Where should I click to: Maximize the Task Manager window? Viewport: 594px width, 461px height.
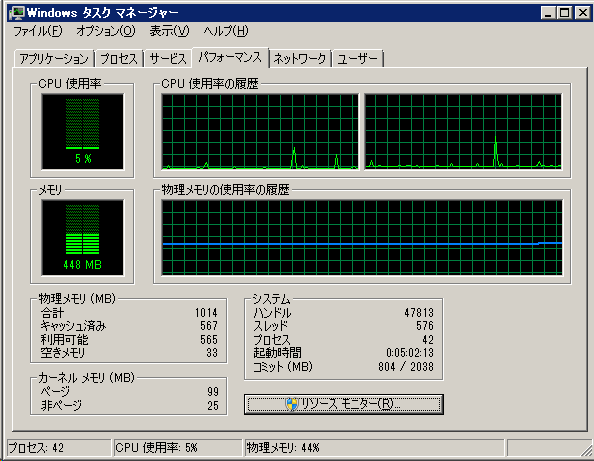click(x=564, y=13)
